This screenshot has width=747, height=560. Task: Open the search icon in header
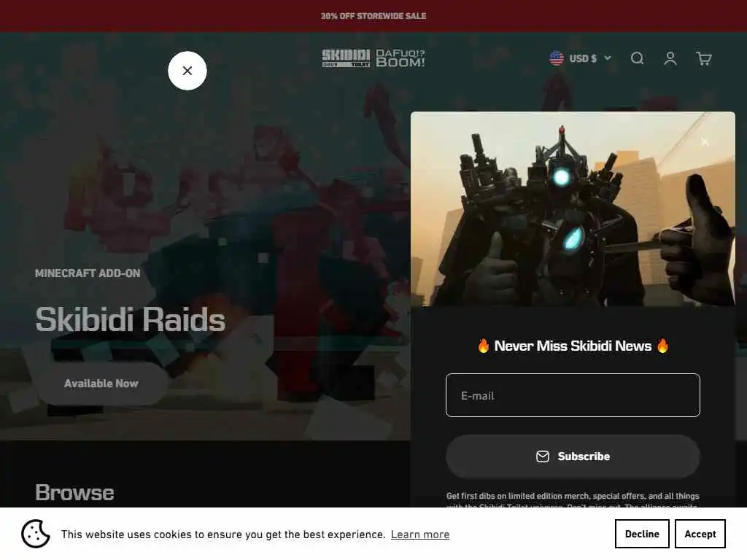point(637,58)
